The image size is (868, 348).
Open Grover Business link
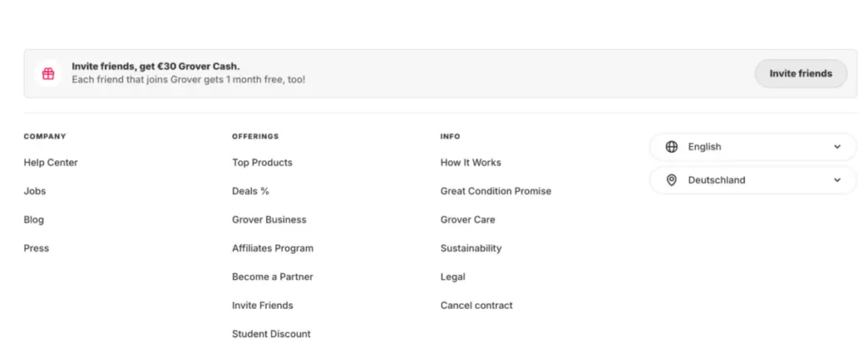coord(269,220)
